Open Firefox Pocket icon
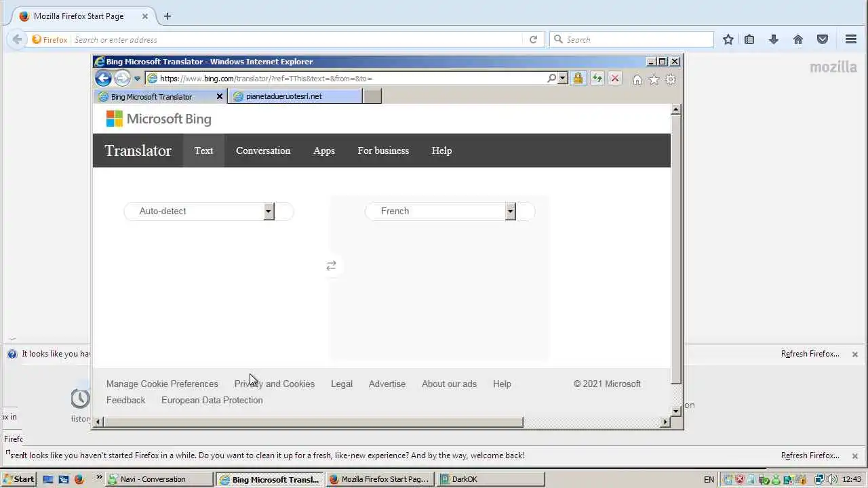The height and width of the screenshot is (488, 868). point(823,39)
